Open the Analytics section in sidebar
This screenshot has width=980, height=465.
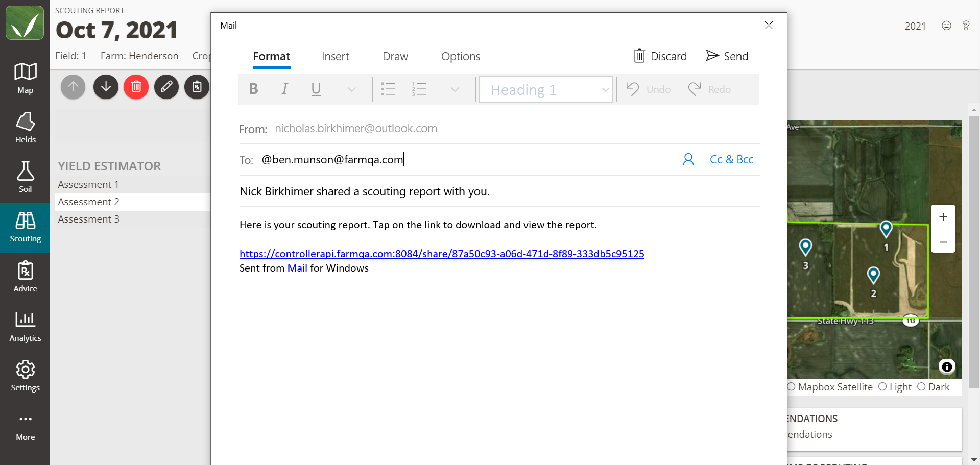[x=25, y=327]
